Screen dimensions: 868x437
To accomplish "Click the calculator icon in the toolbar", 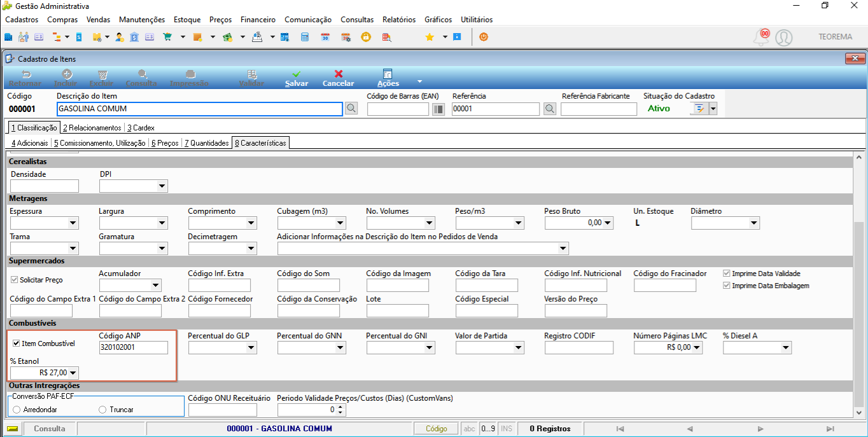I will 305,37.
